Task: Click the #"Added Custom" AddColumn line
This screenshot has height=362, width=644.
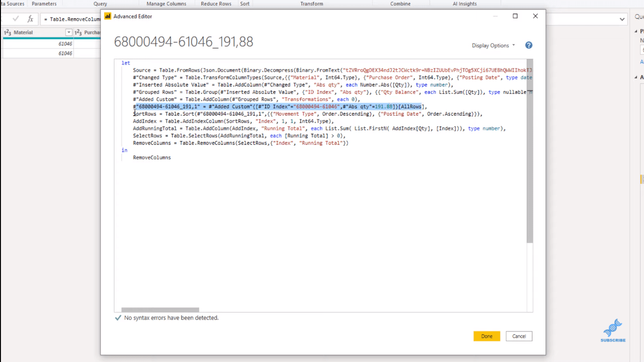Action: [246, 99]
